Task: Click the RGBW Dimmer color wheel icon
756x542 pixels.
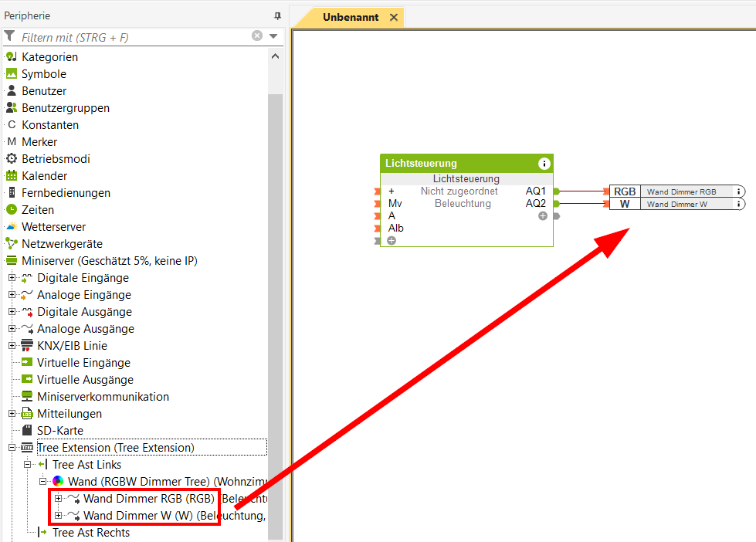Action: click(58, 482)
